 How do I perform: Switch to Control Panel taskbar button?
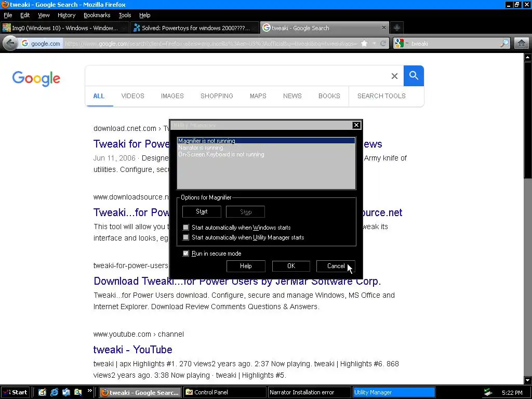pos(225,392)
